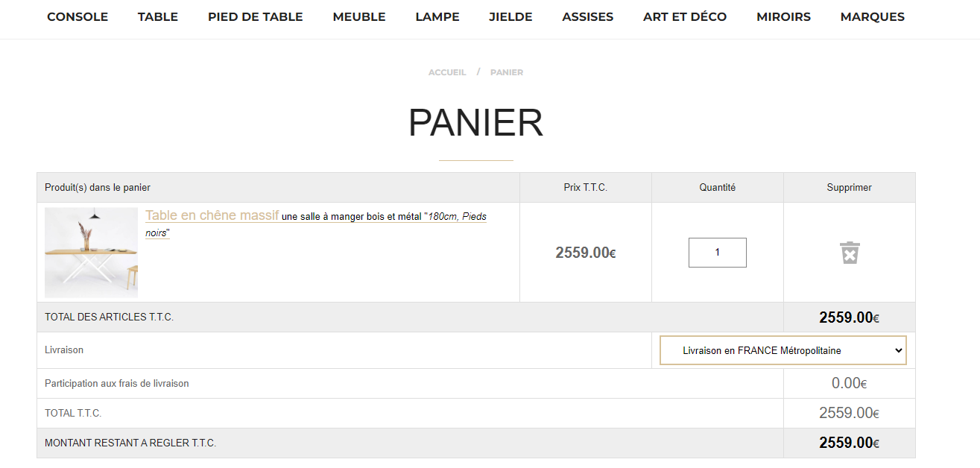
Task: Click the PANIER breadcrumb entry
Action: tap(506, 72)
